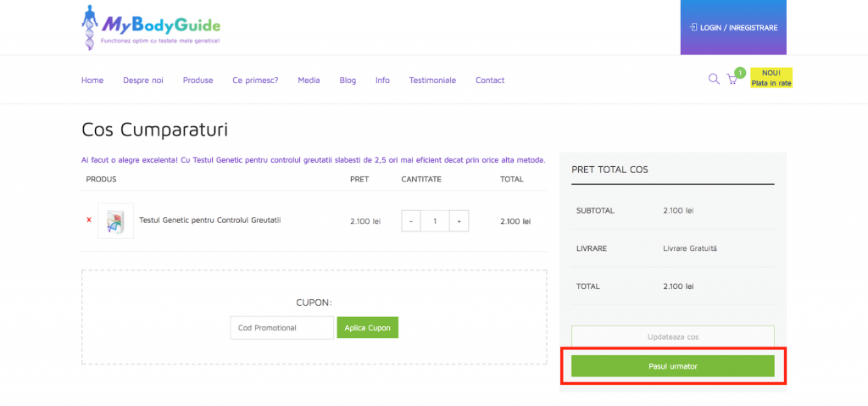Click the Cod Promotional input field
This screenshot has width=868, height=406.
point(281,328)
